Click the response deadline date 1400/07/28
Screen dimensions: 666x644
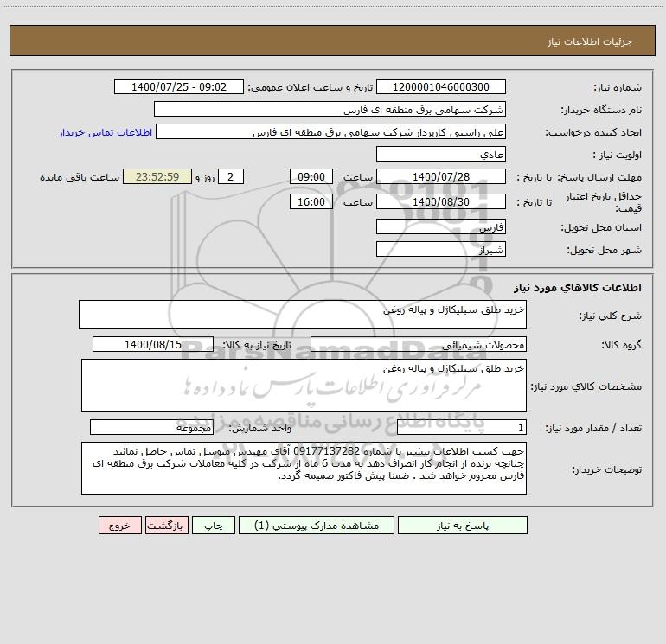[441, 176]
